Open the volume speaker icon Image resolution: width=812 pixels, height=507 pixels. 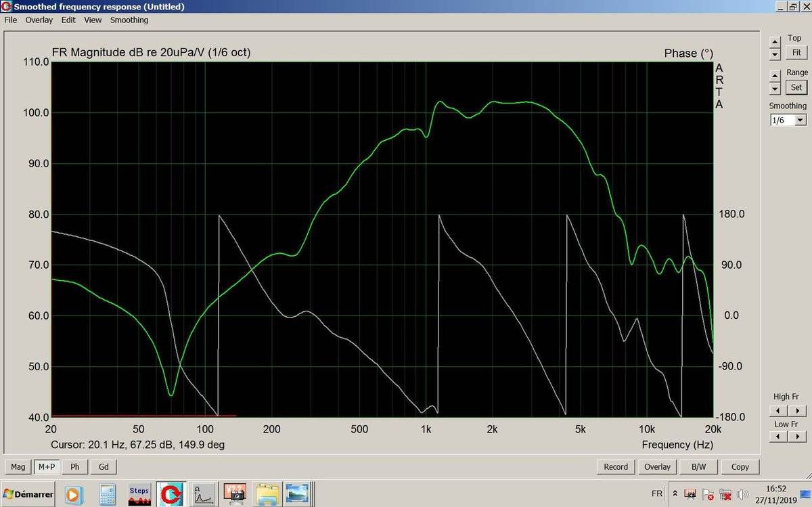tap(743, 494)
